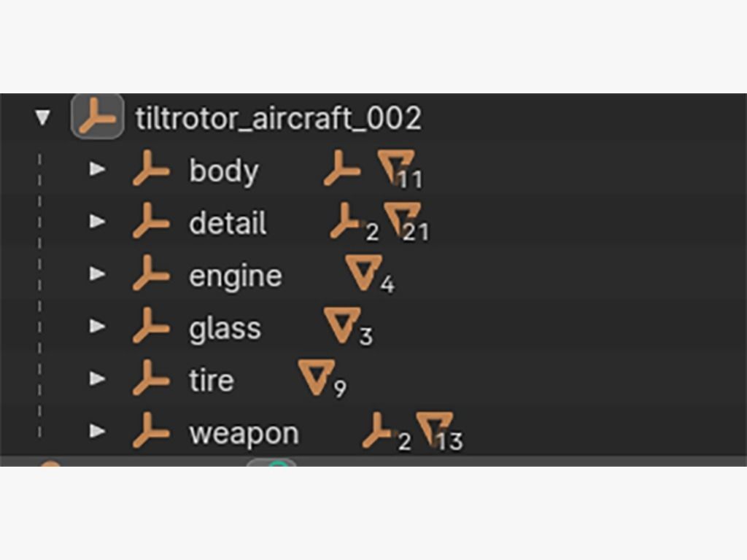The height and width of the screenshot is (560, 747).
Task: Expand the body row
Action: click(x=97, y=169)
